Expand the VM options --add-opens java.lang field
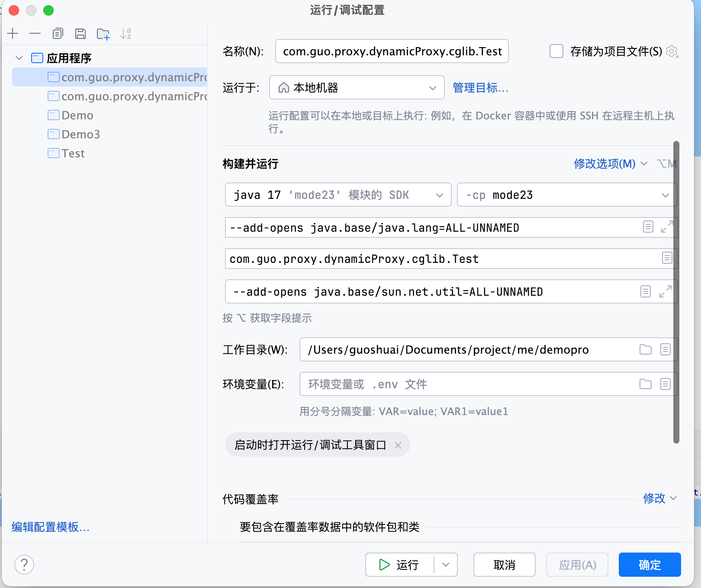Viewport: 701px width, 588px height. [x=667, y=227]
